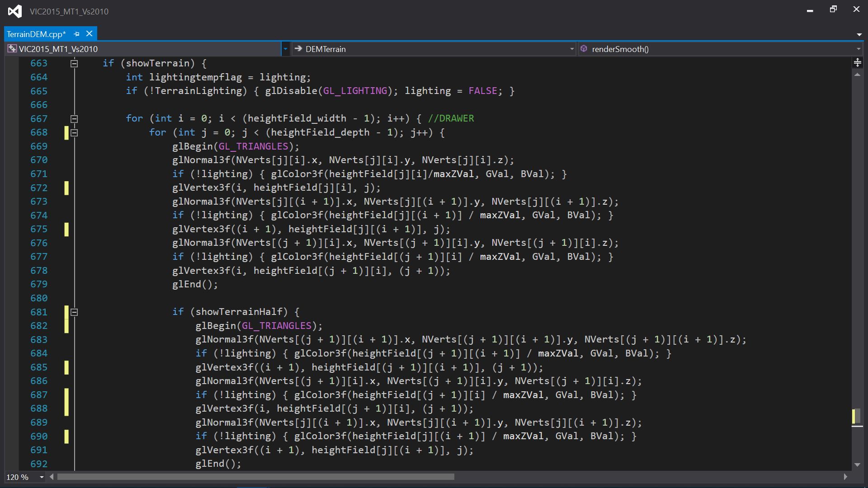
Task: Click glEnd(); on line 679
Action: coord(195,284)
